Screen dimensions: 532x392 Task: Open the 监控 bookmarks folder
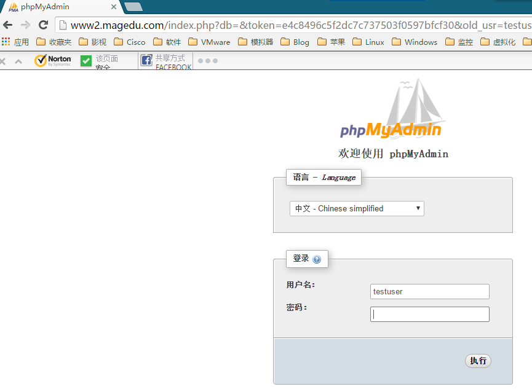tap(459, 42)
